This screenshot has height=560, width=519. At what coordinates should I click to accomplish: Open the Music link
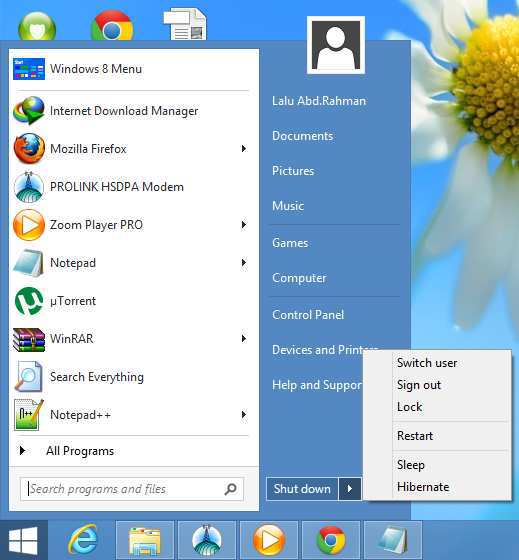point(288,206)
